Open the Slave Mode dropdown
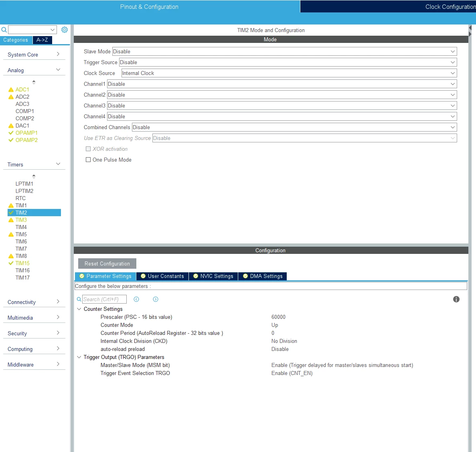 tap(284, 52)
